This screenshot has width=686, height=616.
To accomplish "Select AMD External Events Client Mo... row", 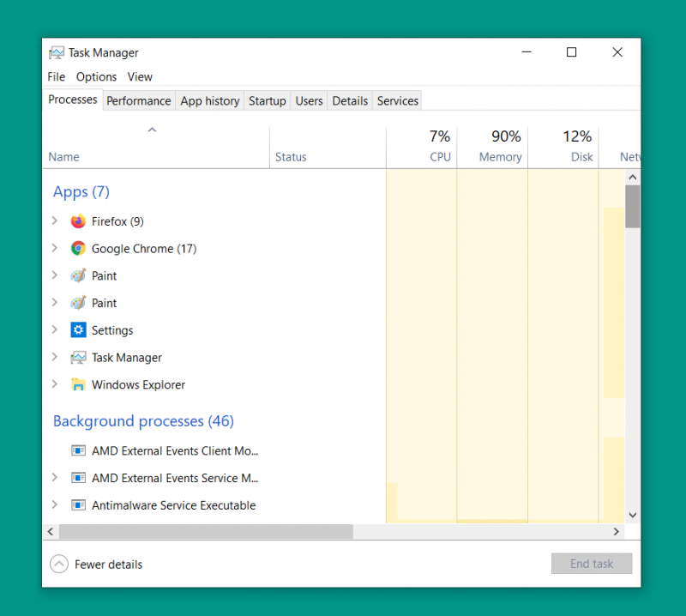I will (x=175, y=451).
